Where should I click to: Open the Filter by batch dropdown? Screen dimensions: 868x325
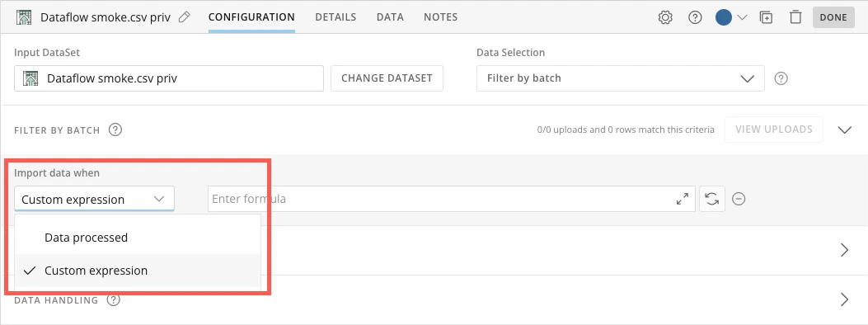click(x=620, y=78)
